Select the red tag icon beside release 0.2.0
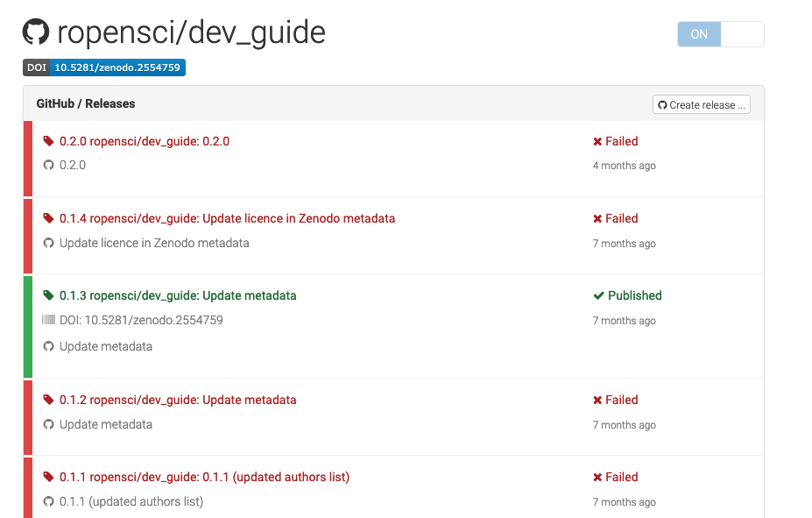The width and height of the screenshot is (812, 518). tap(48, 140)
